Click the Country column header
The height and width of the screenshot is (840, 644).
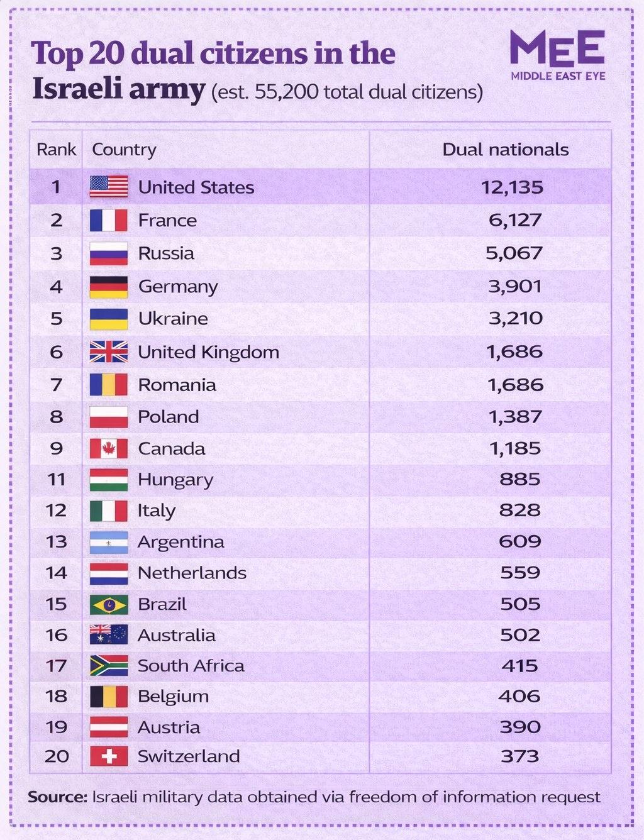coord(124,150)
